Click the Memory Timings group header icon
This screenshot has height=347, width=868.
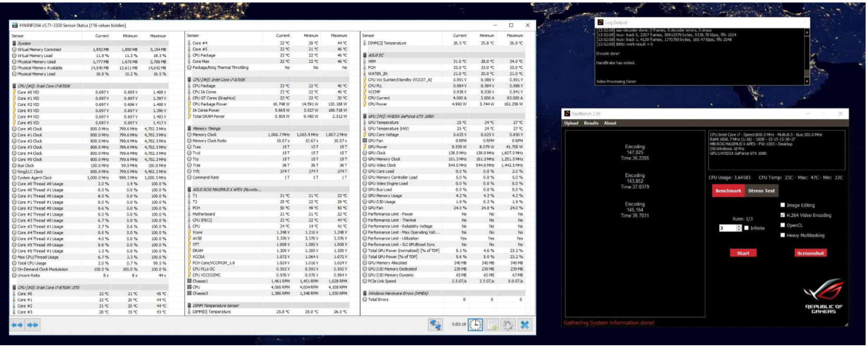click(190, 128)
